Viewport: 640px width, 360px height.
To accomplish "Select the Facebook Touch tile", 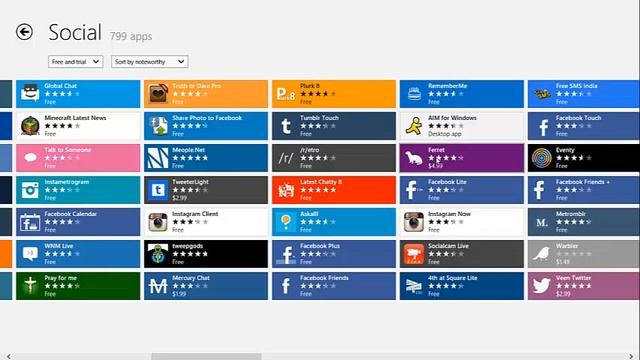I will click(584, 126).
